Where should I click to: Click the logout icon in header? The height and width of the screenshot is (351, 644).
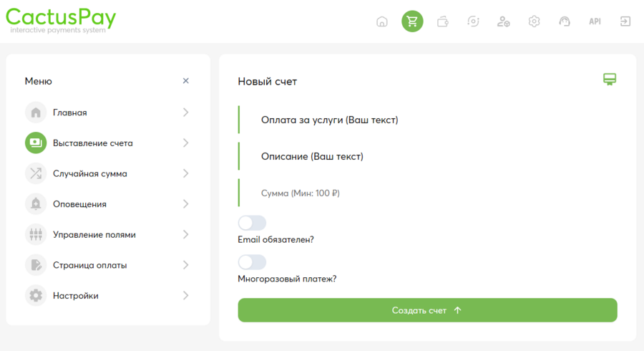pos(625,21)
